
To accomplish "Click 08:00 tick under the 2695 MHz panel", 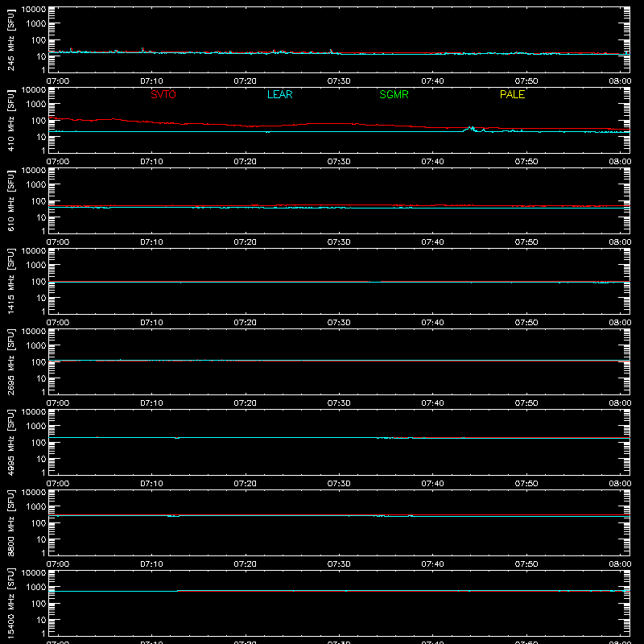I will point(620,403).
